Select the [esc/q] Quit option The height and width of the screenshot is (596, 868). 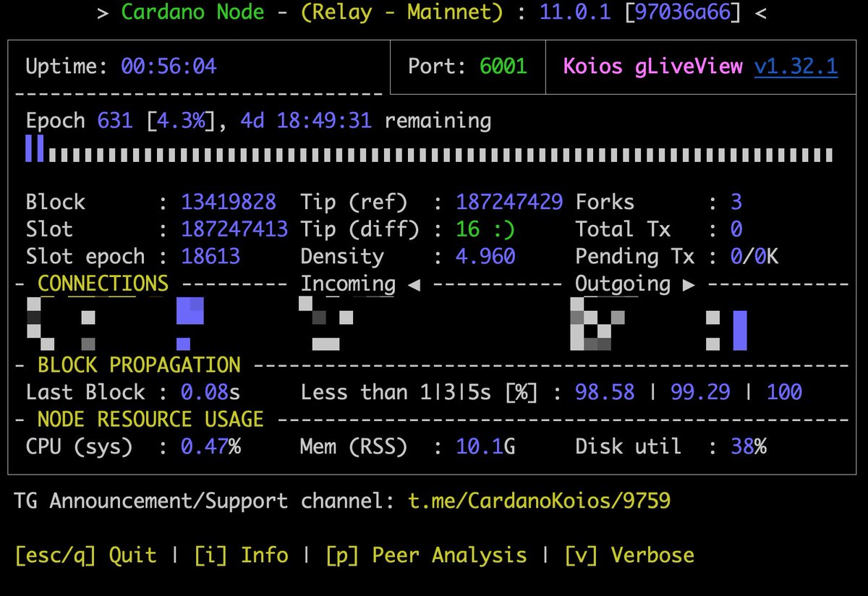coord(85,555)
